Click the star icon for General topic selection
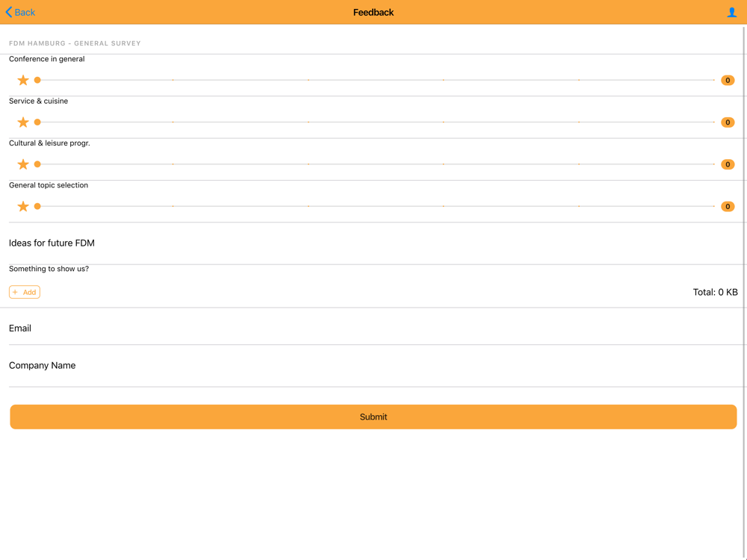Image resolution: width=747 pixels, height=560 pixels. click(x=23, y=206)
